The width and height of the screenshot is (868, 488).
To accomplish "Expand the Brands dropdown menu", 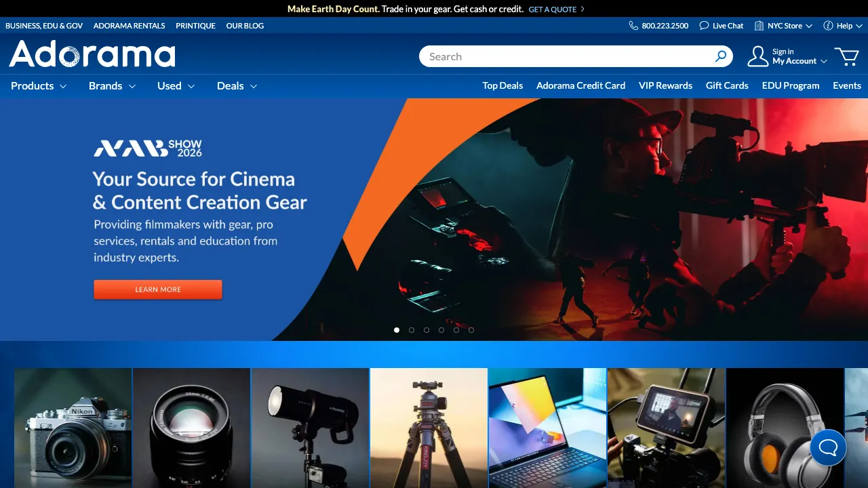I will coord(112,86).
